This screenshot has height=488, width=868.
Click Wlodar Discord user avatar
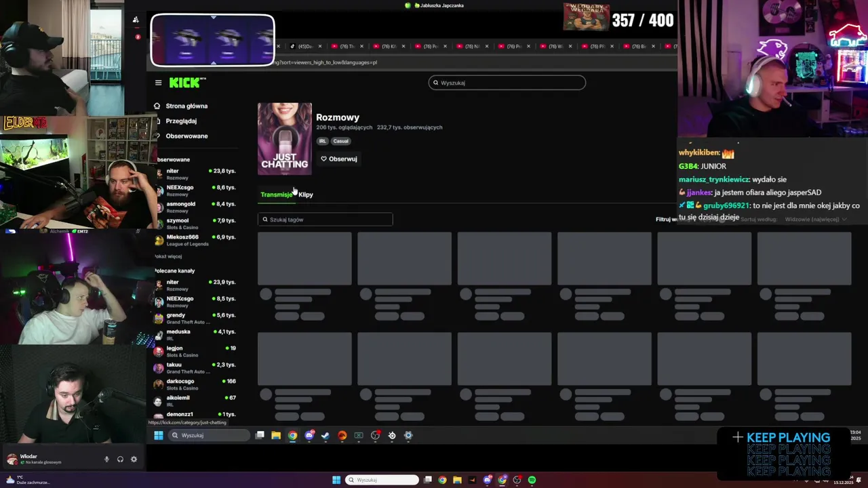coord(12,459)
